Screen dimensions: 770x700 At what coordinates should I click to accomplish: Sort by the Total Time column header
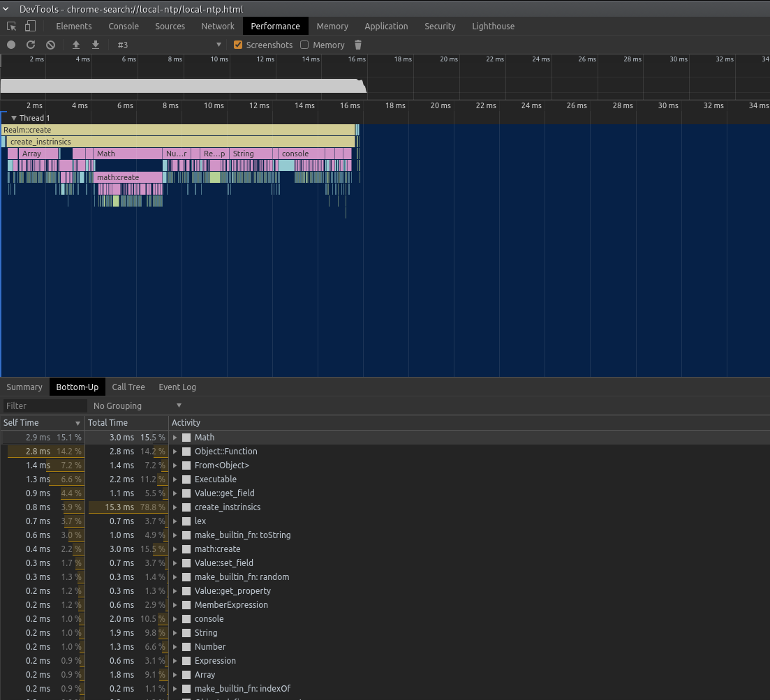click(x=108, y=422)
